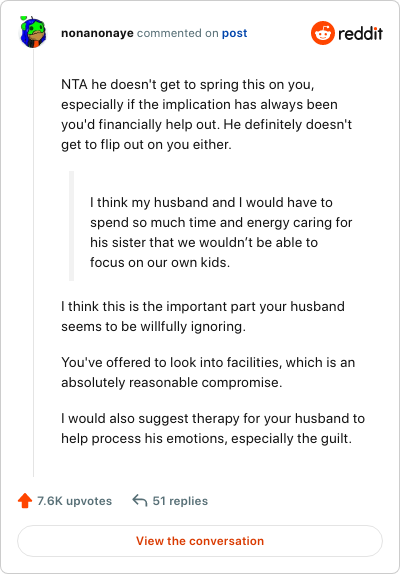400x574 pixels.
Task: Click the 'NTA' verdict at the start of the comment
Action: [74, 85]
